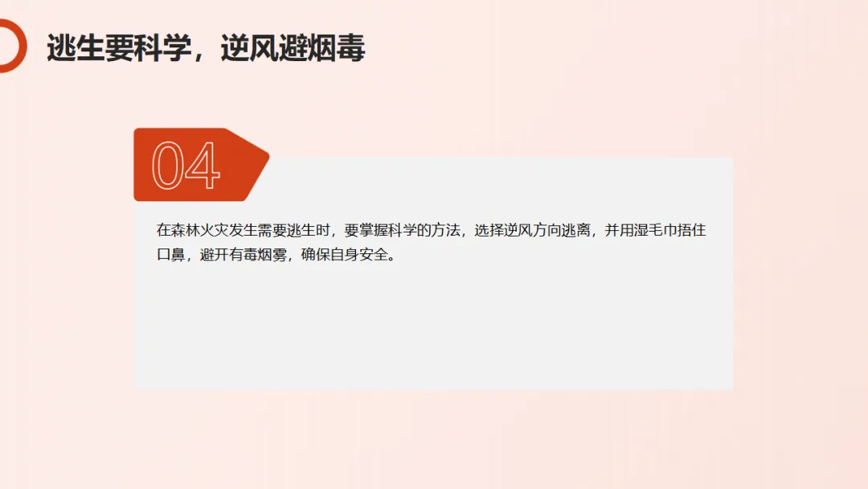Screen dimensions: 868x489
Task: Click the second body line starting 口鼻
Action: pos(276,255)
